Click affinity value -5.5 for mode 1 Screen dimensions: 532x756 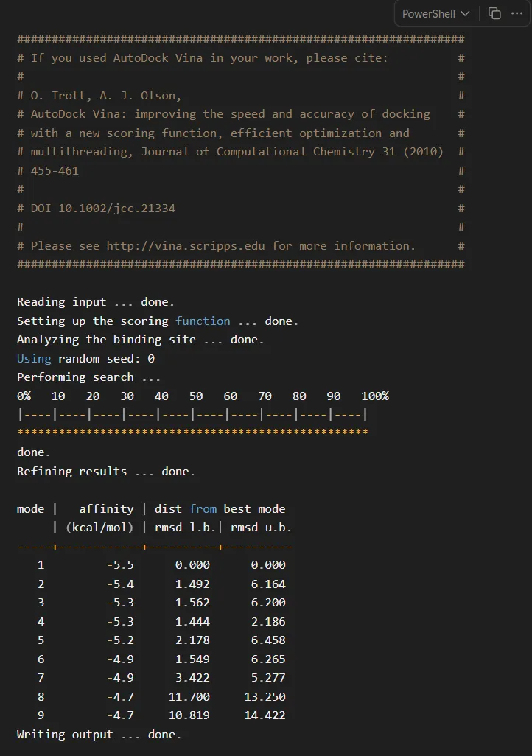pyautogui.click(x=120, y=564)
